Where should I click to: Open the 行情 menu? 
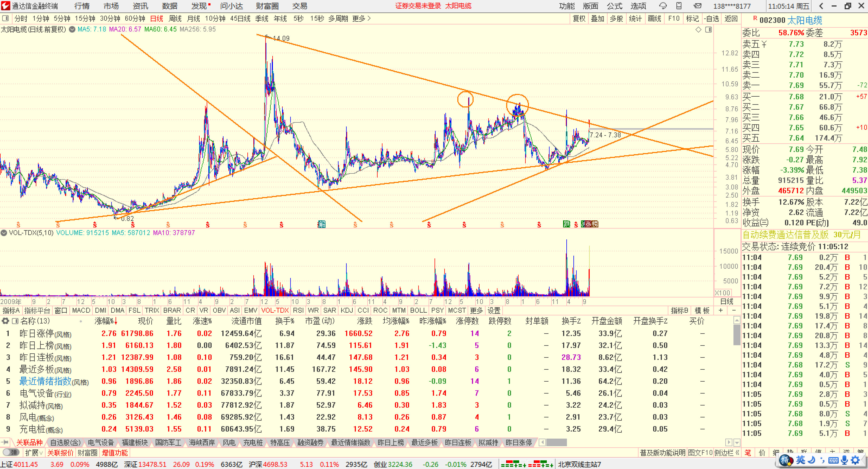[x=82, y=6]
